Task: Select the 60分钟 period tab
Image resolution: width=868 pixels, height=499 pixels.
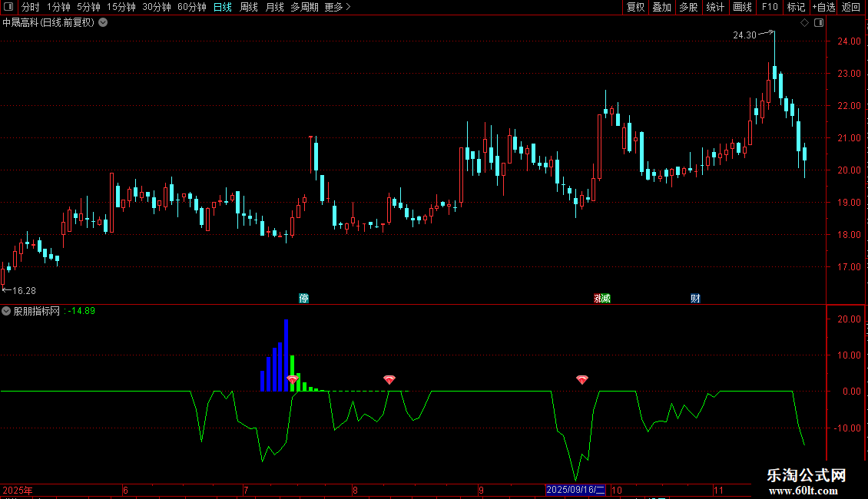Action: point(191,7)
